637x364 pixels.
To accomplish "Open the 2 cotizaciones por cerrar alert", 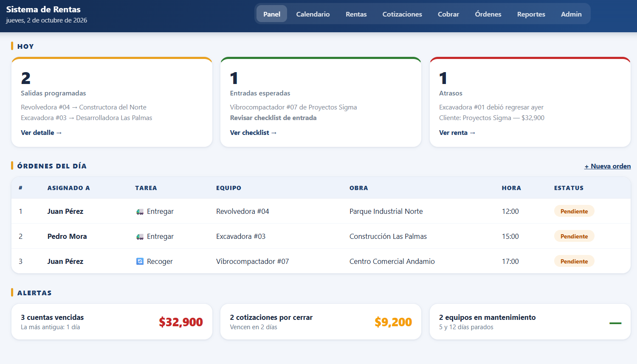I will tap(321, 322).
